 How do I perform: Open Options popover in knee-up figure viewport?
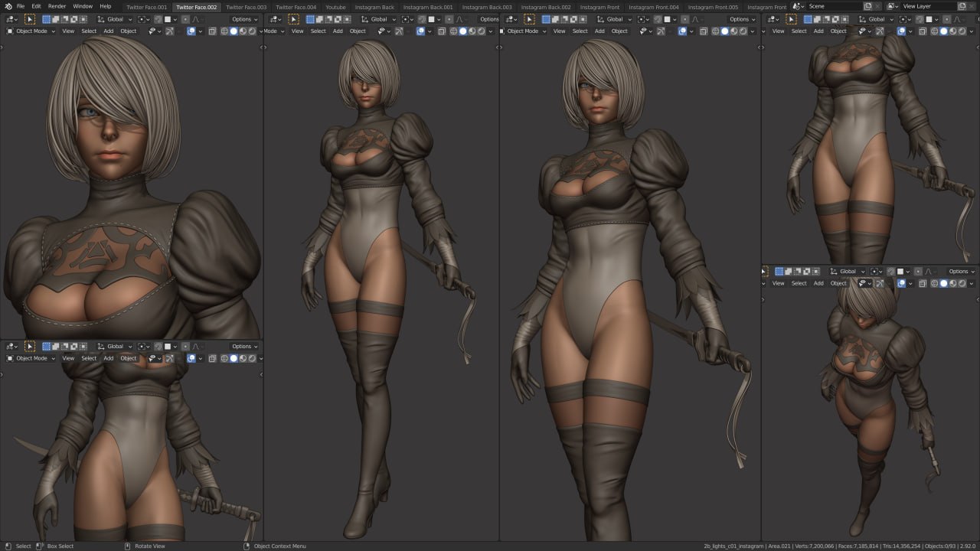(741, 19)
